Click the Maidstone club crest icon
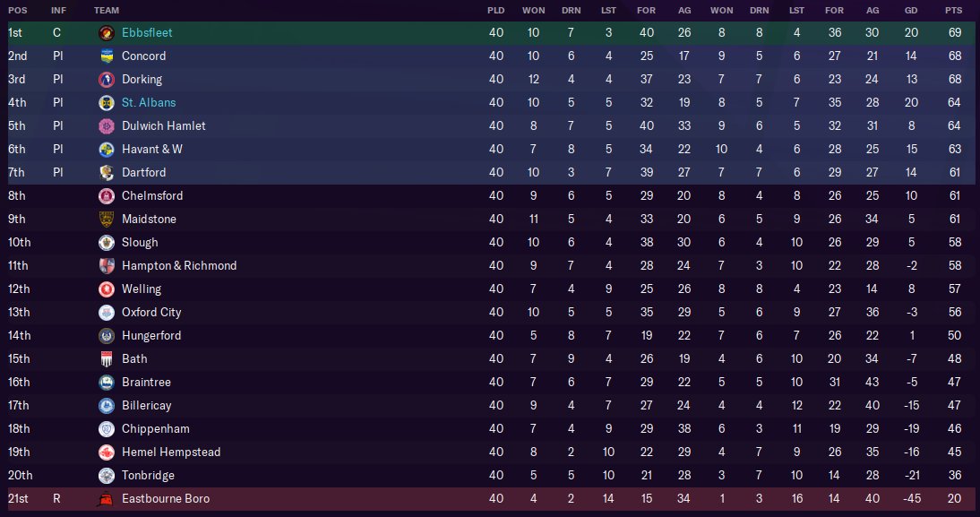Viewport: 980px width, 517px height. [107, 219]
